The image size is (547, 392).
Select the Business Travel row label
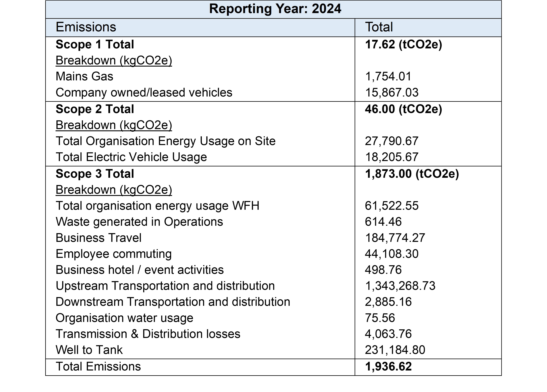tap(98, 238)
